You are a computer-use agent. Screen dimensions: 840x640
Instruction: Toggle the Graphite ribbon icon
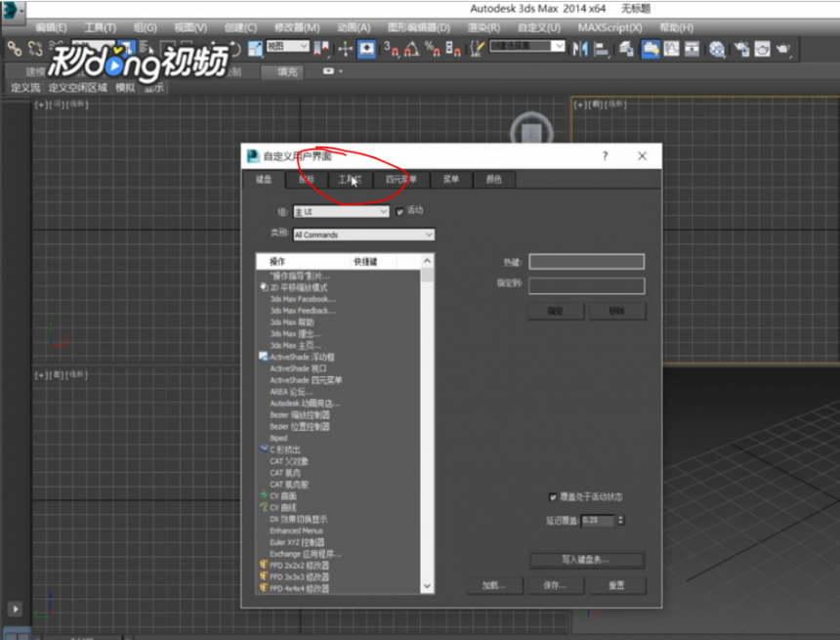651,49
